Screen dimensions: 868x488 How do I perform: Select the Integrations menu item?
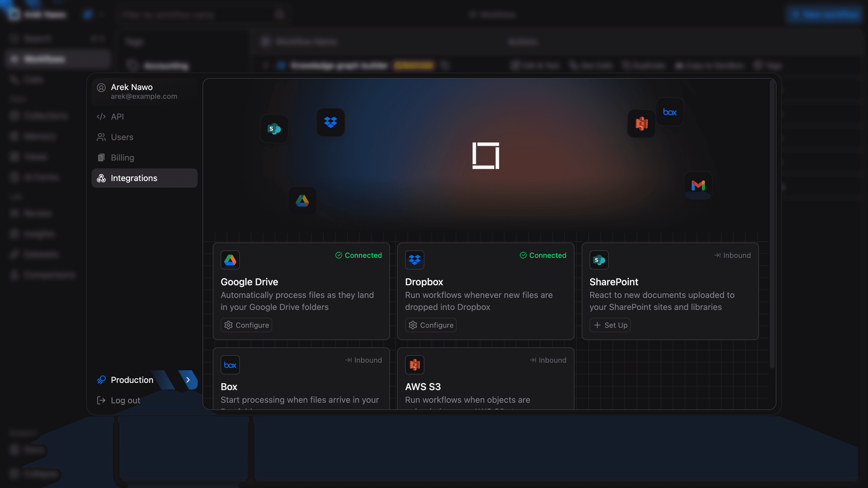click(144, 178)
